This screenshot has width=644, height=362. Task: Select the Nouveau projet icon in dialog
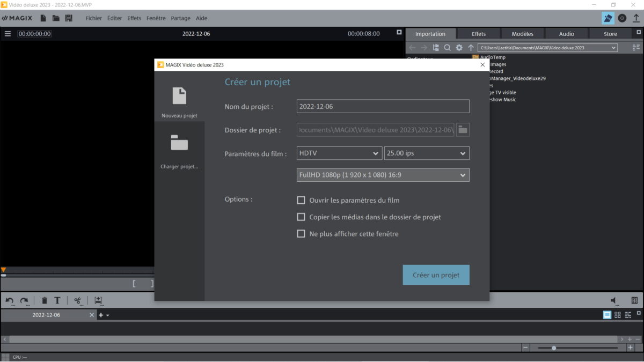(x=179, y=96)
